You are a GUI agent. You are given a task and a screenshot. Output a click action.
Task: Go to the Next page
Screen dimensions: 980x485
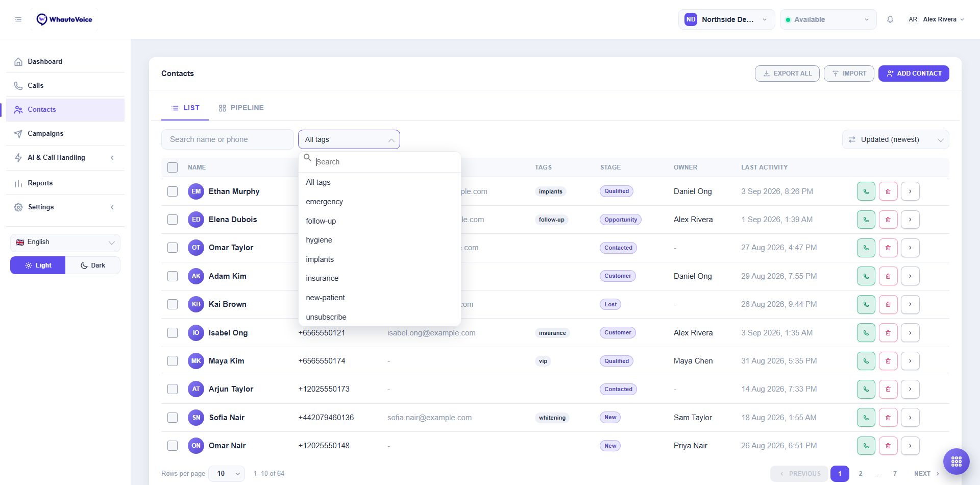(926, 474)
